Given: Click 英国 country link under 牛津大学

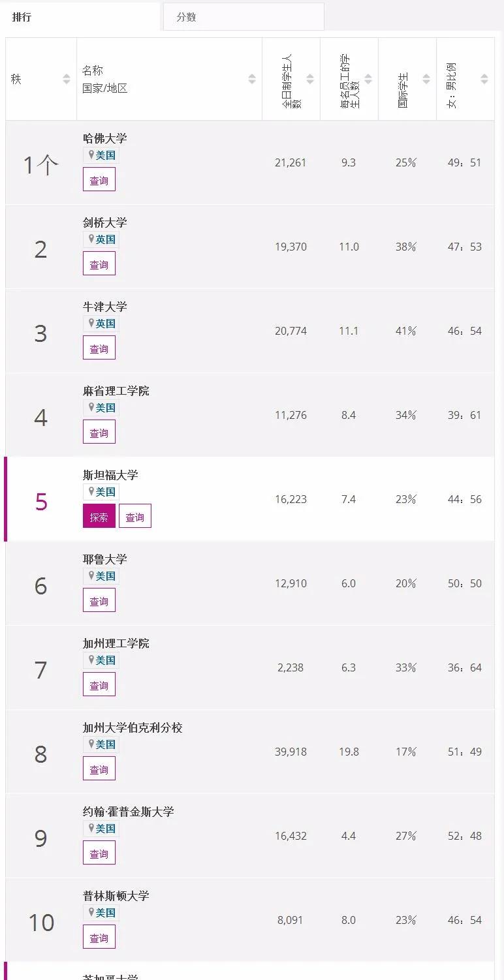Looking at the screenshot, I should [105, 324].
